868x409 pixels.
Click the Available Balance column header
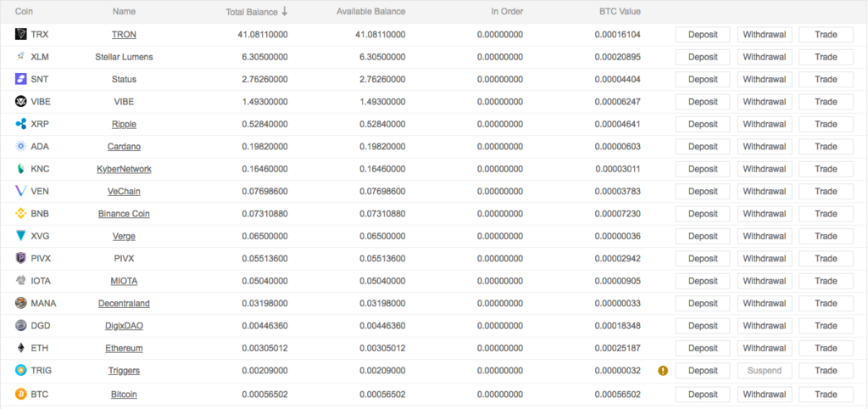[x=371, y=11]
